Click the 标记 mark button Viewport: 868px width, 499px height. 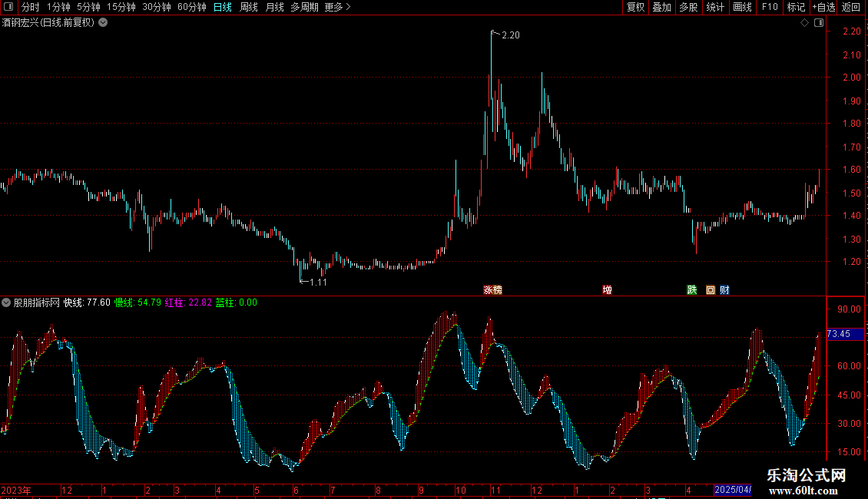[x=796, y=7]
